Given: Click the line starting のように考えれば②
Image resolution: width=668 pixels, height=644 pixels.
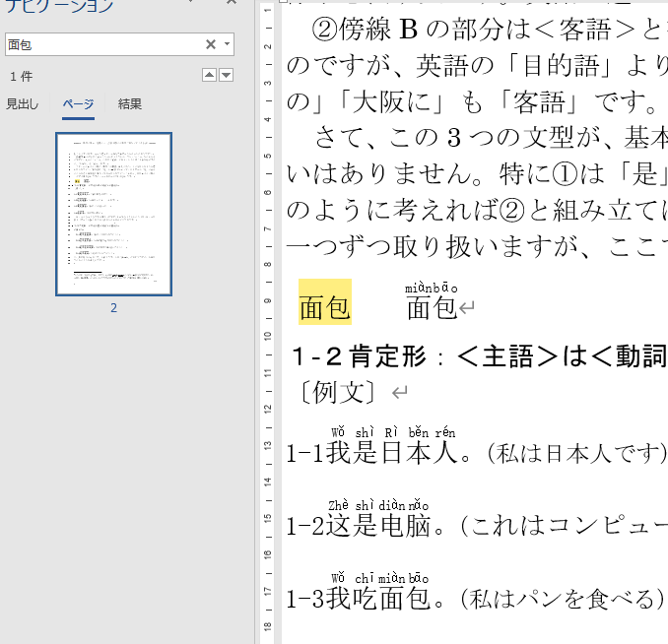Looking at the screenshot, I should pos(477,211).
